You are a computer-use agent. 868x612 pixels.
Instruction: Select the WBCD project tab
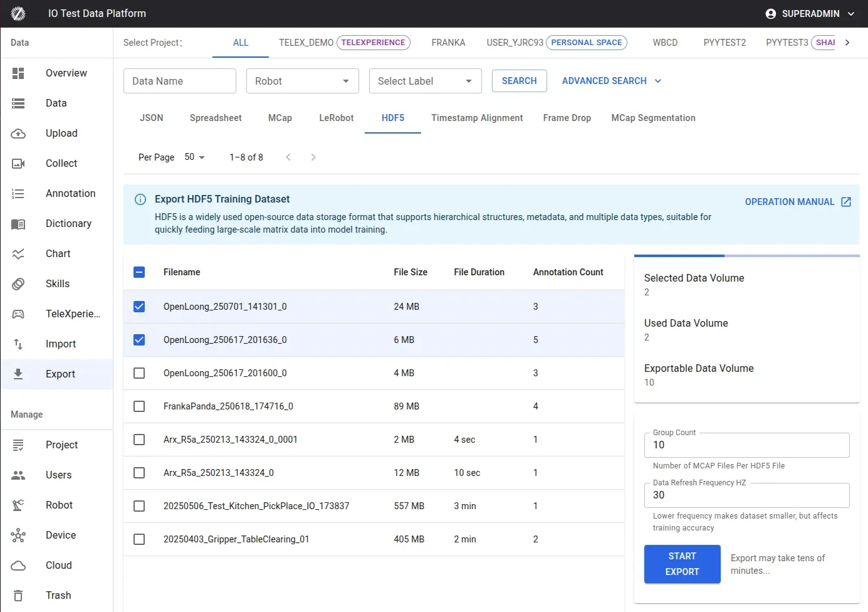(x=665, y=43)
